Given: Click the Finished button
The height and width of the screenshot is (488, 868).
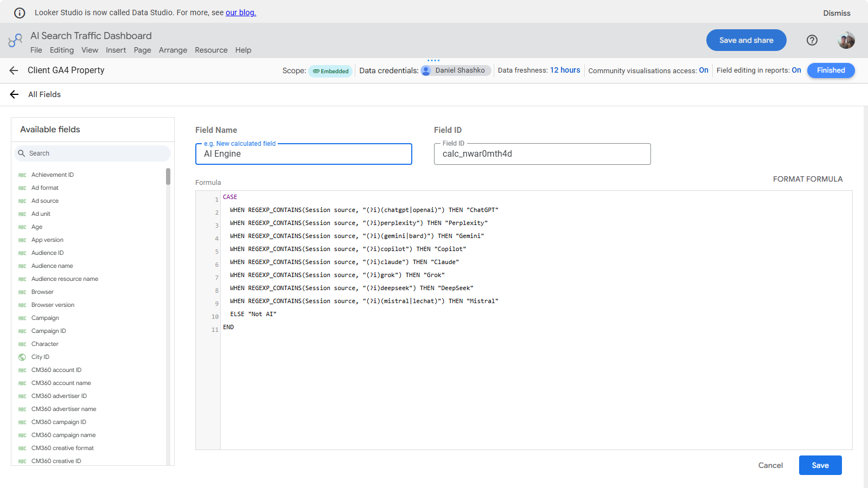Looking at the screenshot, I should click(831, 70).
